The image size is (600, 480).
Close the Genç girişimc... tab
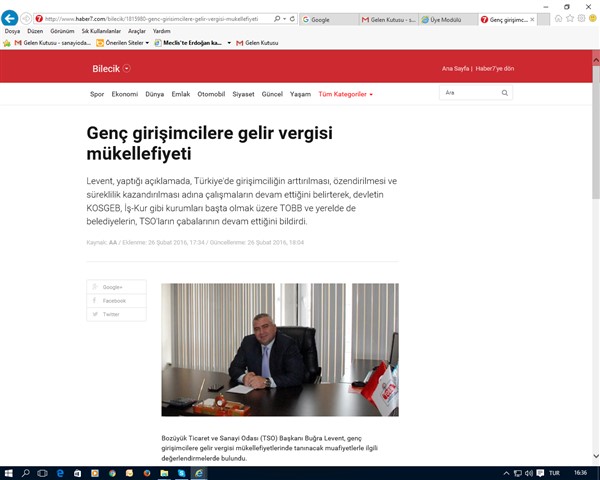(x=532, y=19)
